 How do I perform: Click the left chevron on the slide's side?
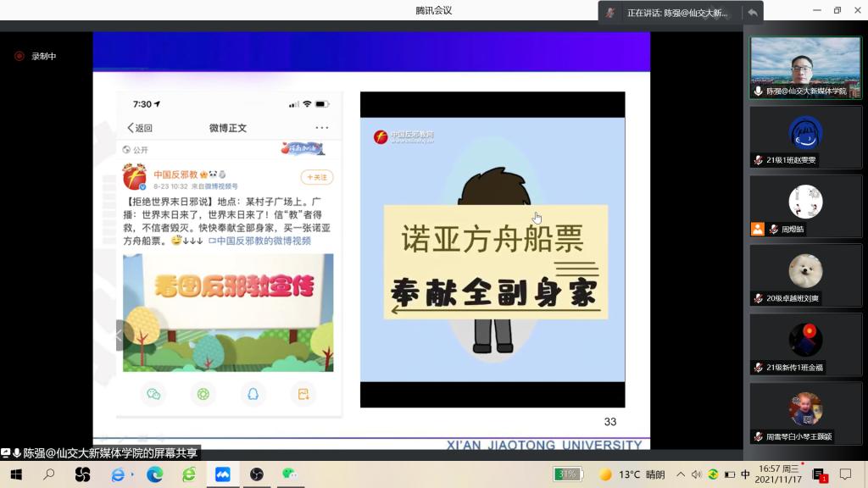pyautogui.click(x=120, y=335)
